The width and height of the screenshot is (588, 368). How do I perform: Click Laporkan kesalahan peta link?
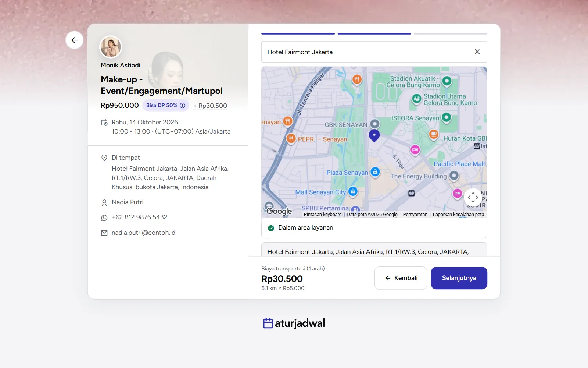tap(458, 215)
